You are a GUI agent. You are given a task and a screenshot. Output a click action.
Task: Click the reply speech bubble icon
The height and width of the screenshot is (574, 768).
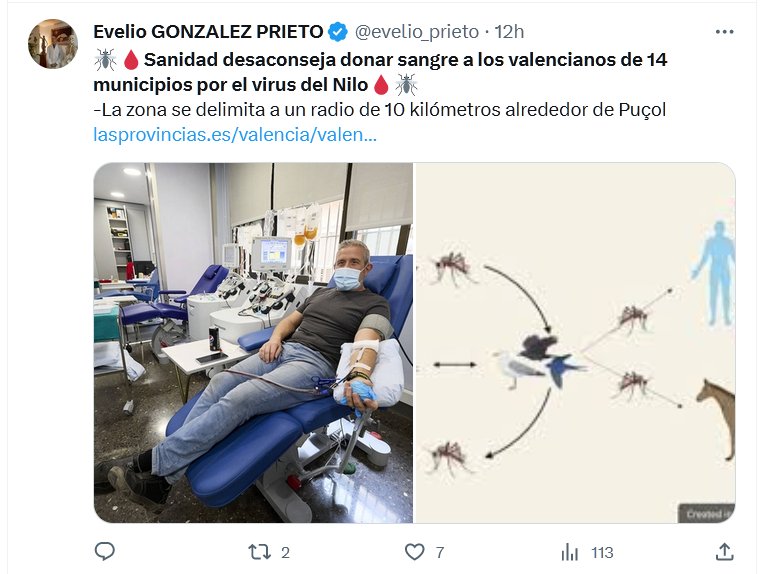[x=104, y=552]
